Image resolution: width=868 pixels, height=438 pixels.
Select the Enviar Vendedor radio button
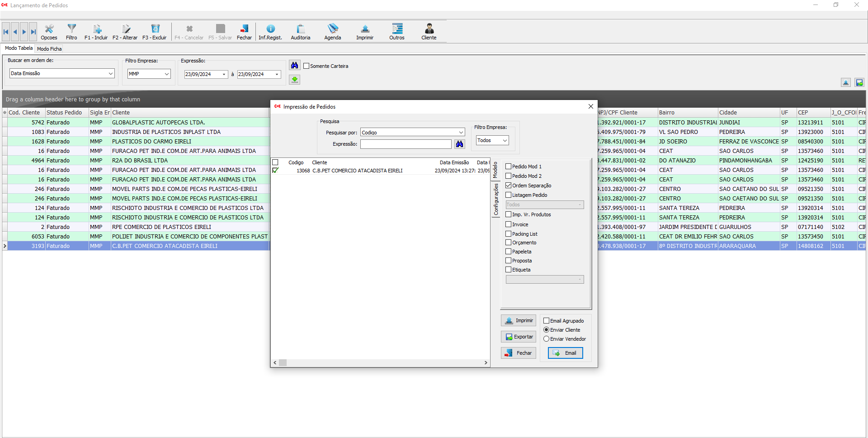point(546,339)
